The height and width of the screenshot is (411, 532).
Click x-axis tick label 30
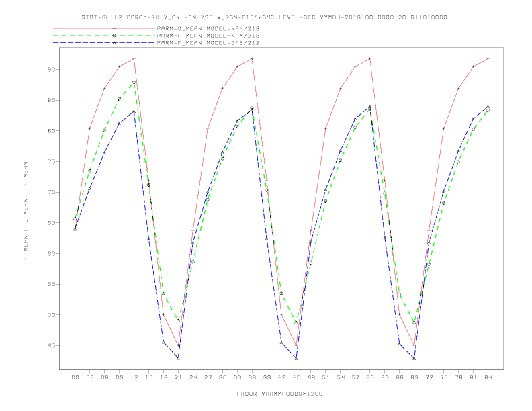pos(222,377)
